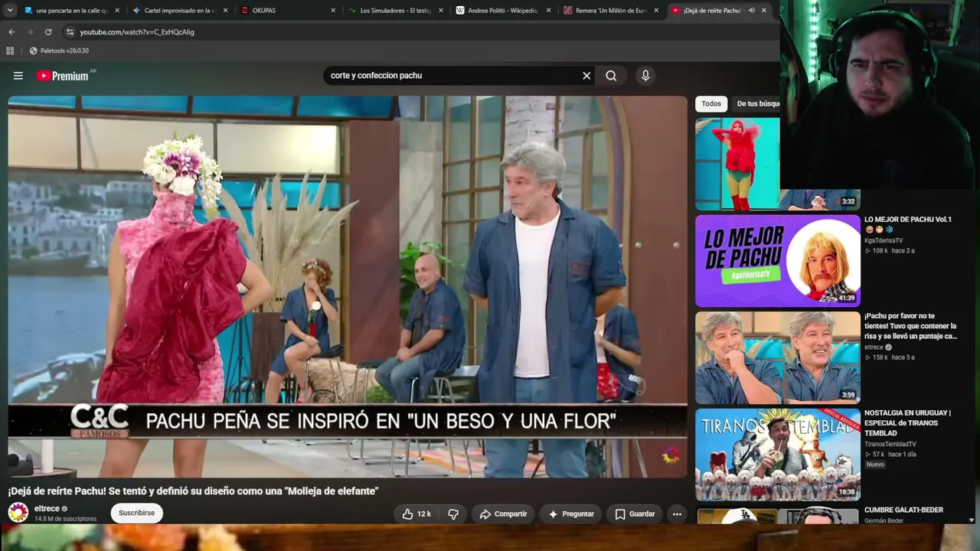Viewport: 980px width, 551px height.
Task: Mute the tab via the speaker icon
Action: pyautogui.click(x=751, y=11)
